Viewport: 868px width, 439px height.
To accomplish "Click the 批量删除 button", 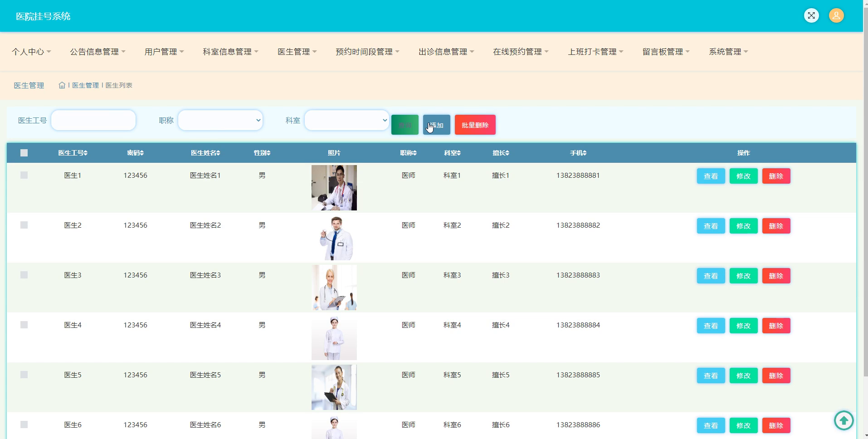I will 475,125.
